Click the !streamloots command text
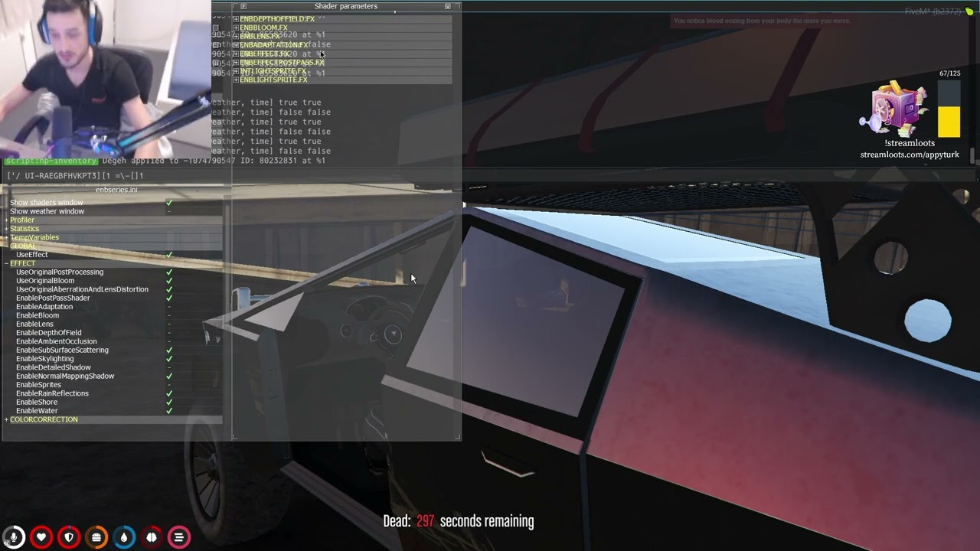Screen dimensions: 980x551 (x=910, y=143)
